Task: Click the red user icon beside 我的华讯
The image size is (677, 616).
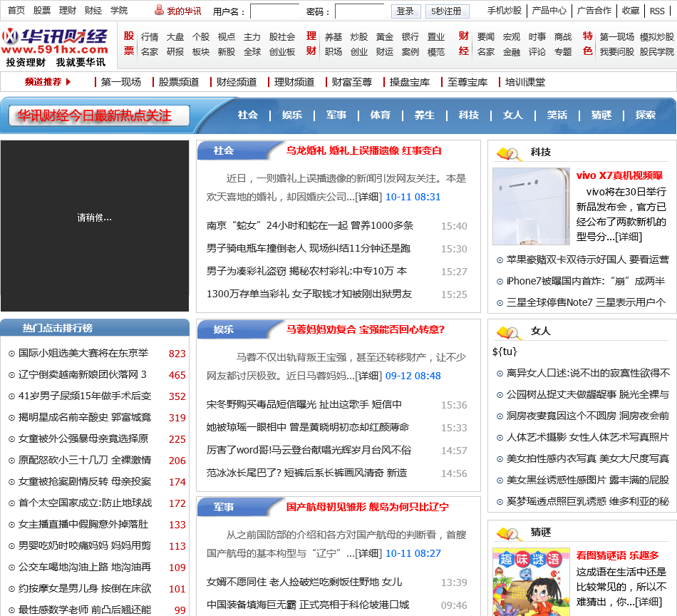Action: [160, 10]
